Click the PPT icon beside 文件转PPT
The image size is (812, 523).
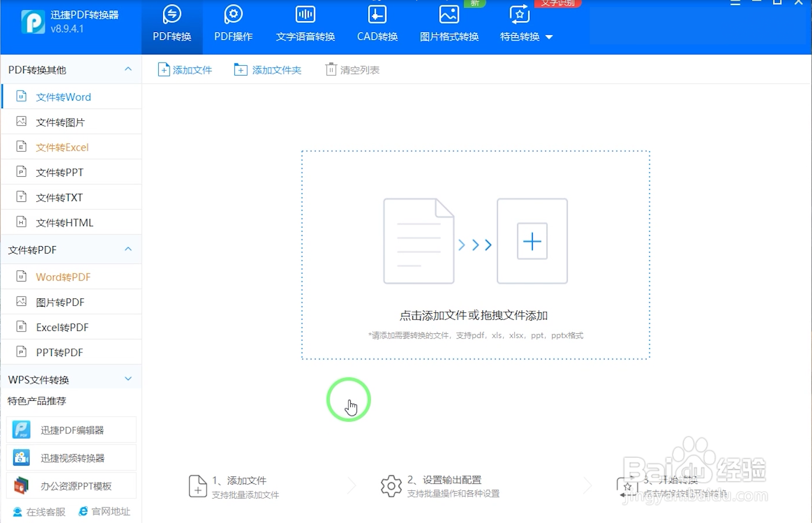(x=22, y=171)
